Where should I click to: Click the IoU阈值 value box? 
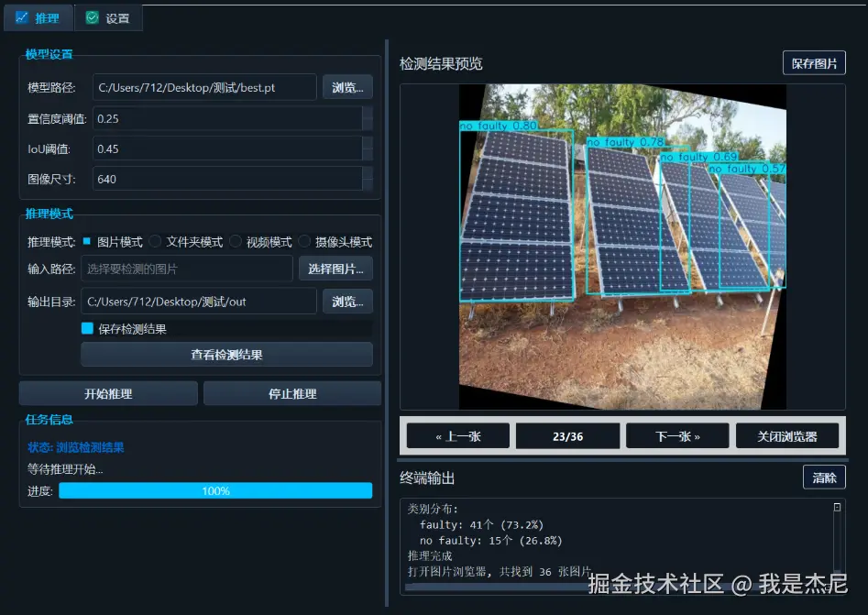pos(227,148)
